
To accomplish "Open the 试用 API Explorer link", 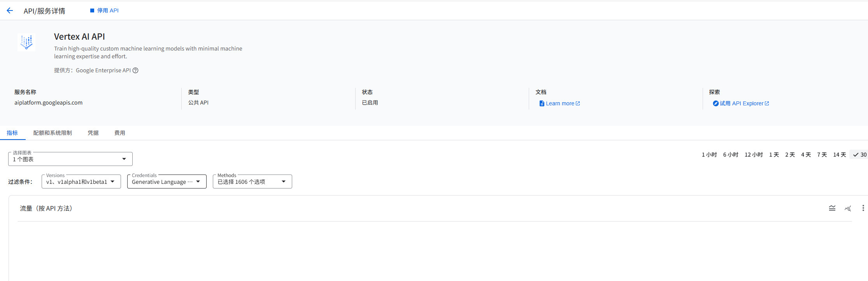I will (742, 103).
